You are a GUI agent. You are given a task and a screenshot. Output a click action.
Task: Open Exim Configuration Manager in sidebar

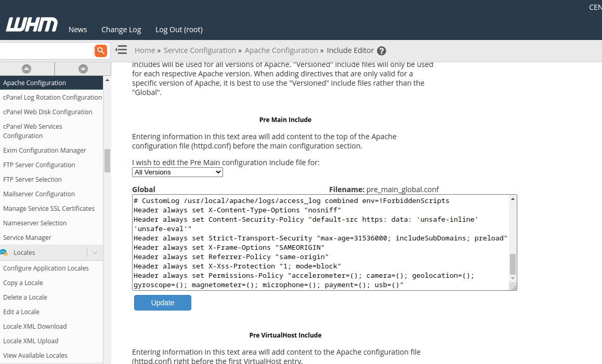[x=45, y=150]
